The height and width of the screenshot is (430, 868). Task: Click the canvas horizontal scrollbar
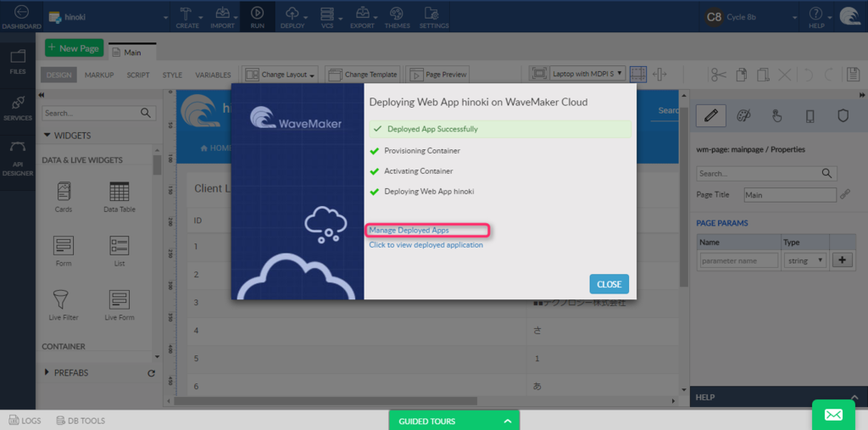click(325, 400)
